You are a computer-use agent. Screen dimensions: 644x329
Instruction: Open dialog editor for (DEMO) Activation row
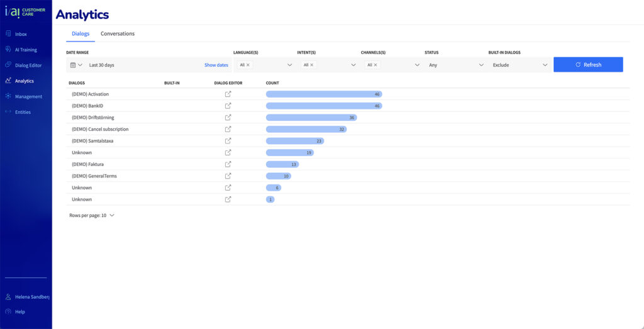coord(228,94)
